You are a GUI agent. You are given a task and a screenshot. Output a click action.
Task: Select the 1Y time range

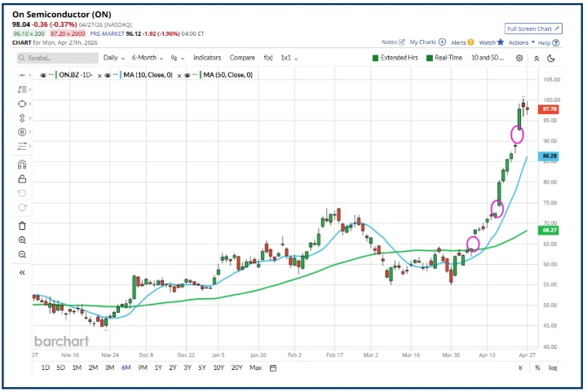coord(158,368)
